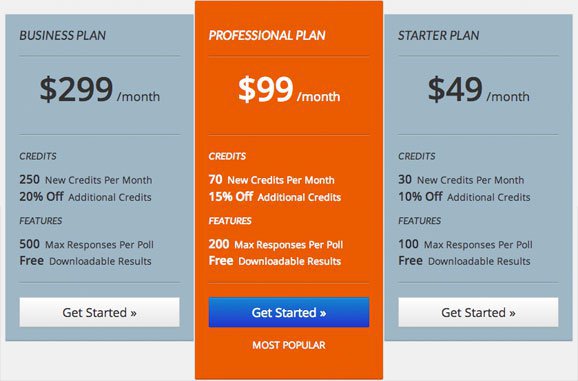Click the 500 Max Responses Per Poll text

86,244
